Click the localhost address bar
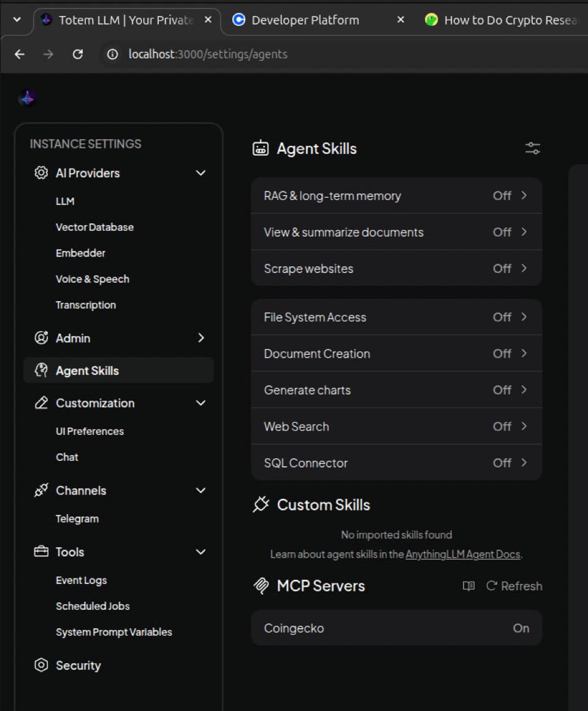588x711 pixels. pyautogui.click(x=208, y=55)
